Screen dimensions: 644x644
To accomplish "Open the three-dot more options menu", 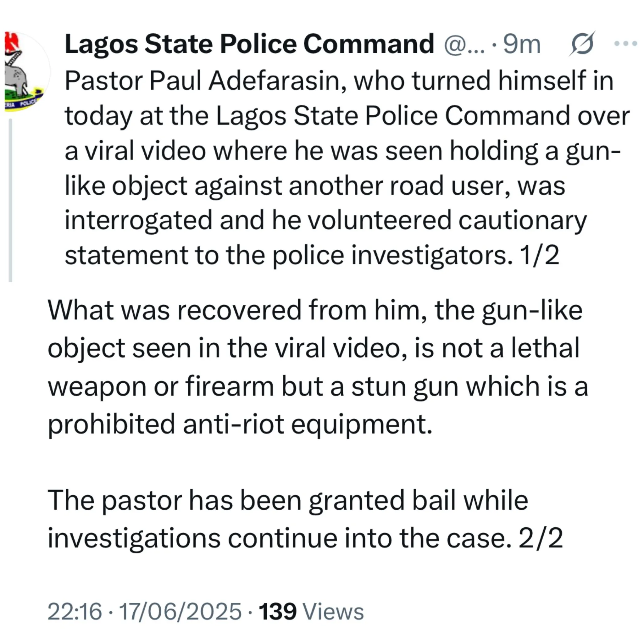I will (625, 43).
